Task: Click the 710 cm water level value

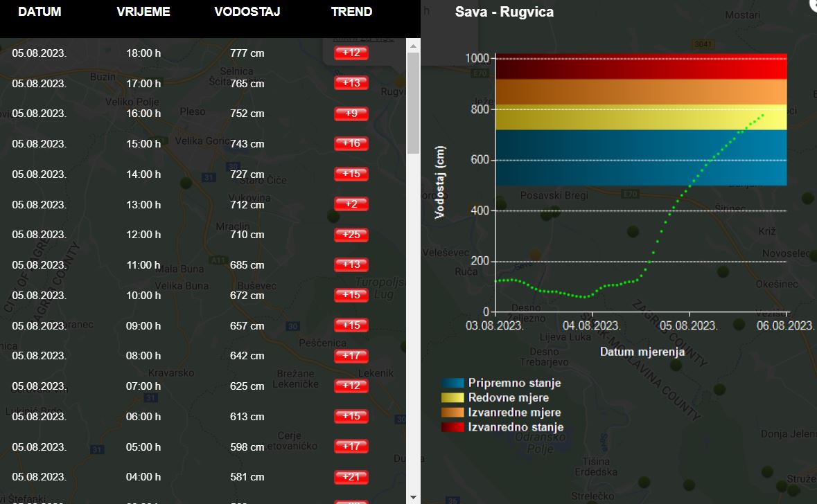Action: click(247, 234)
